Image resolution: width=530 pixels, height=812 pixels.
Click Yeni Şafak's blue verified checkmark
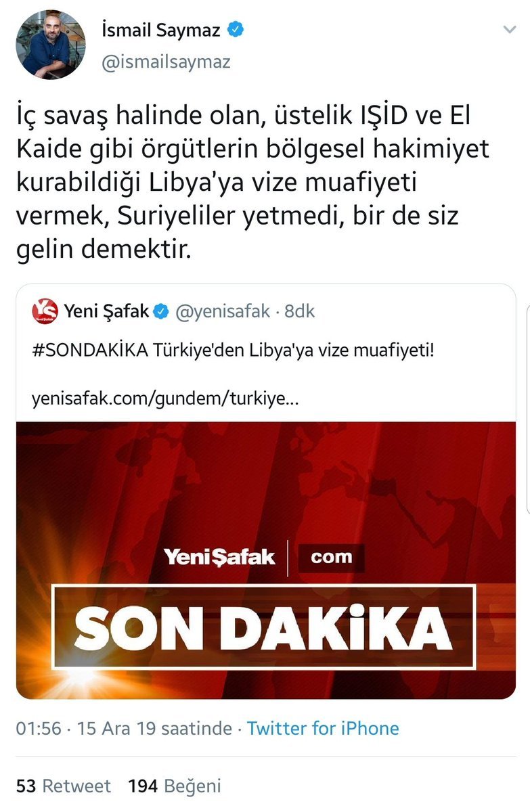(161, 312)
